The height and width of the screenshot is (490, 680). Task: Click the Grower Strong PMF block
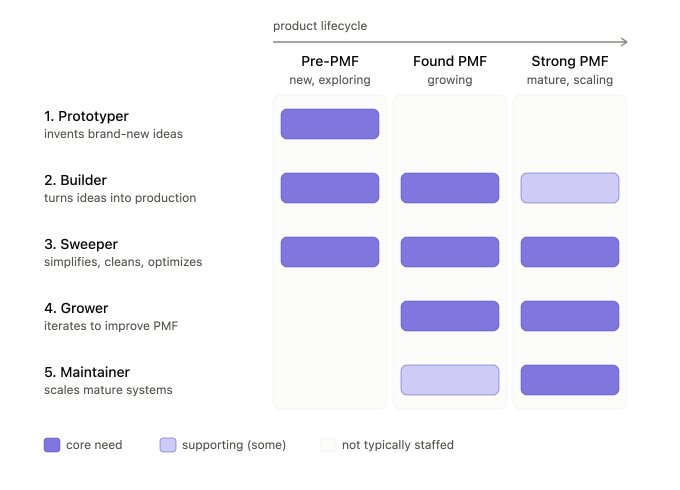(570, 316)
